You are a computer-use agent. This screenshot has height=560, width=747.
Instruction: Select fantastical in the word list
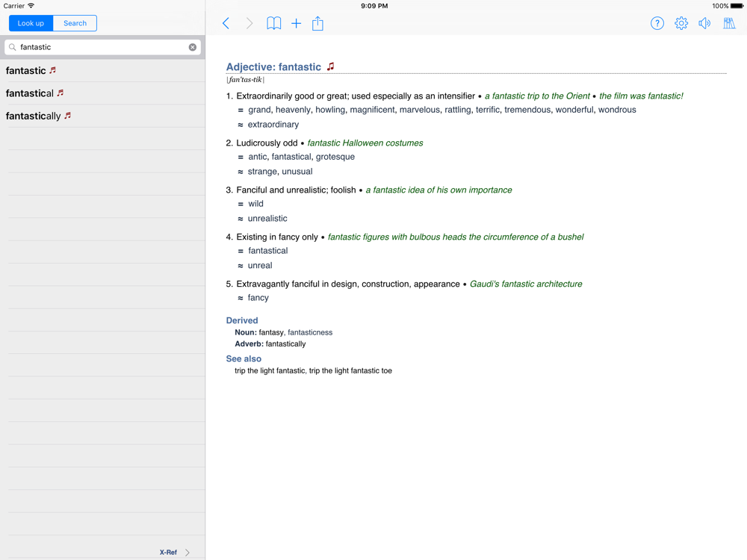[30, 93]
